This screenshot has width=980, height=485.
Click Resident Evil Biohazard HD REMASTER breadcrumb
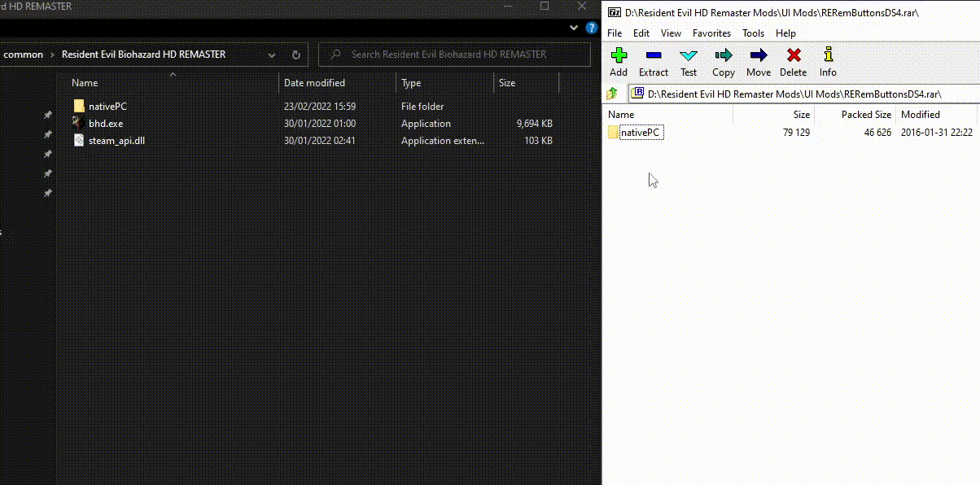tap(144, 55)
